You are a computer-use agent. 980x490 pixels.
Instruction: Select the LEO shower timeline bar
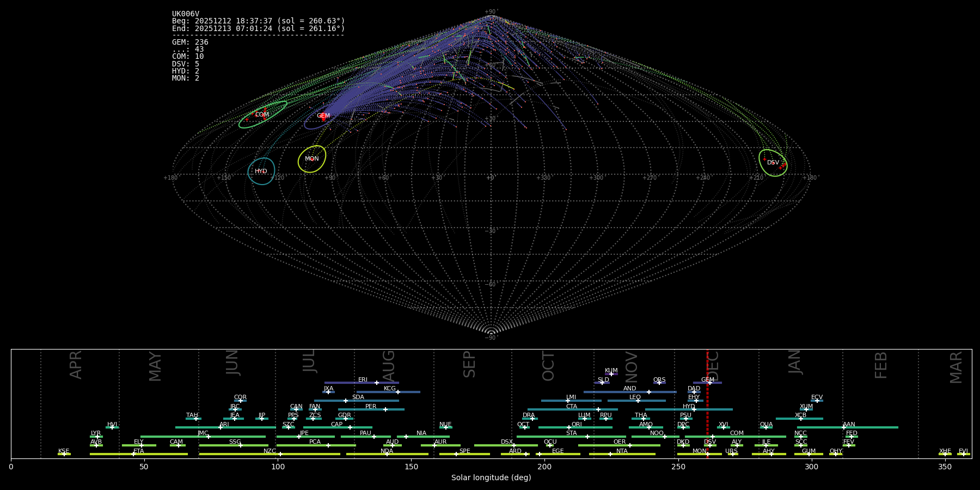(x=636, y=401)
